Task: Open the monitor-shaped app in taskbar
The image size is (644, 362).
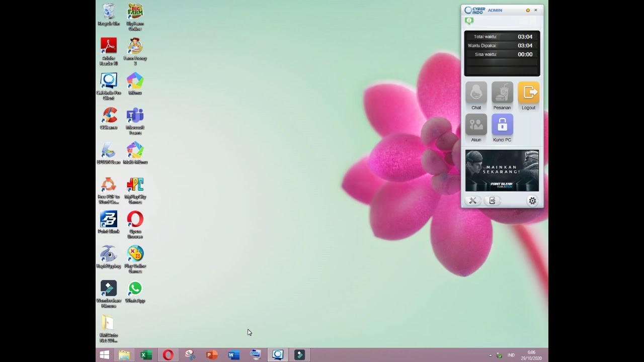Action: tap(256, 355)
